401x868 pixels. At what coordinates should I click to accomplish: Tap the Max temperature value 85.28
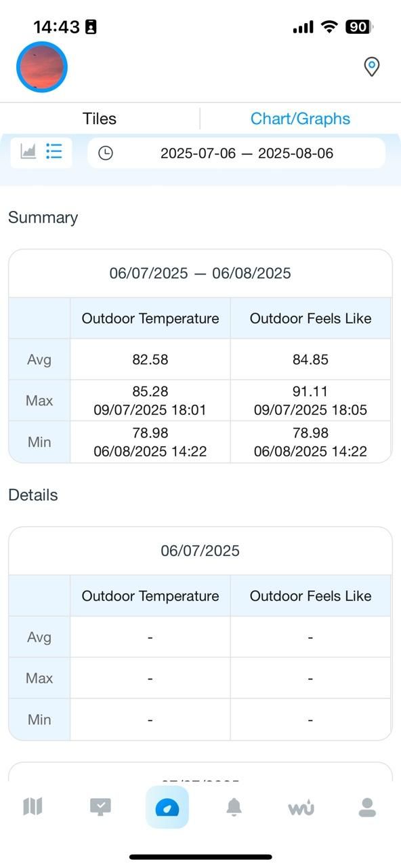[x=150, y=391]
